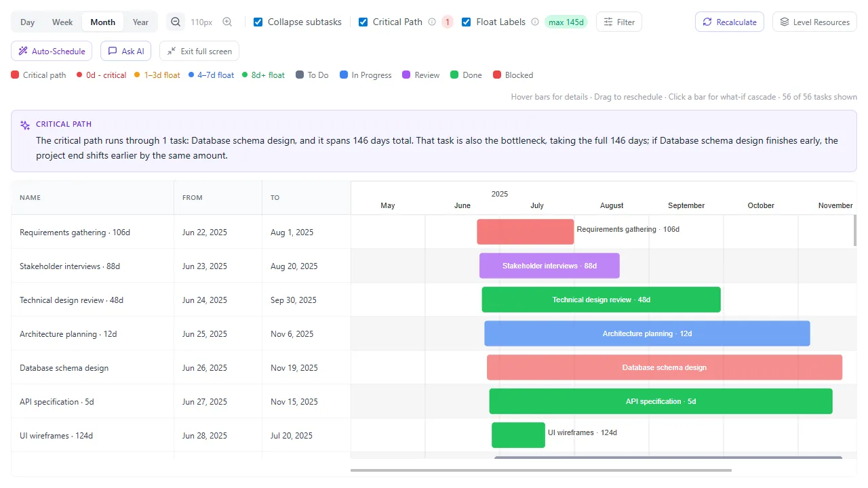Click the Architecture planning blue bar
The height and width of the screenshot is (488, 868).
click(x=647, y=333)
